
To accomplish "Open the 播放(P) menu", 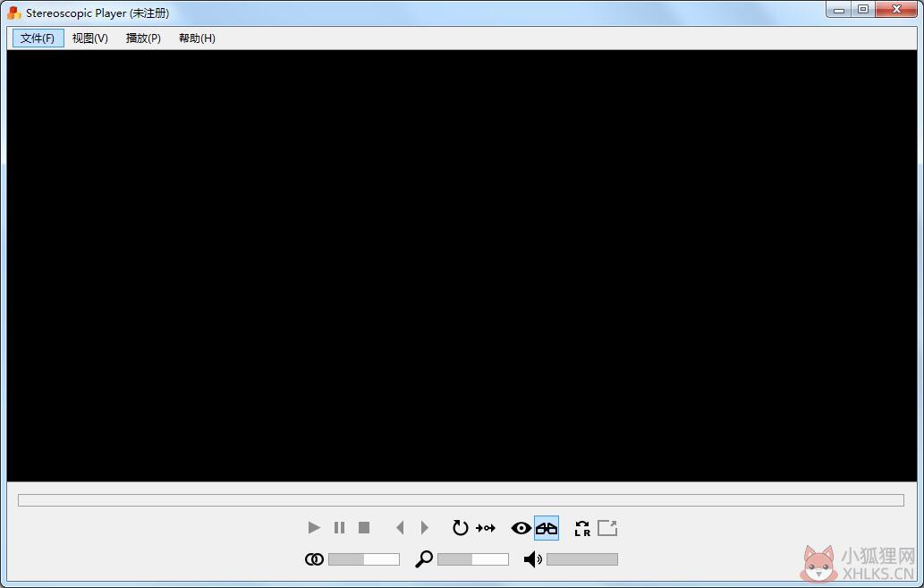I will [143, 38].
